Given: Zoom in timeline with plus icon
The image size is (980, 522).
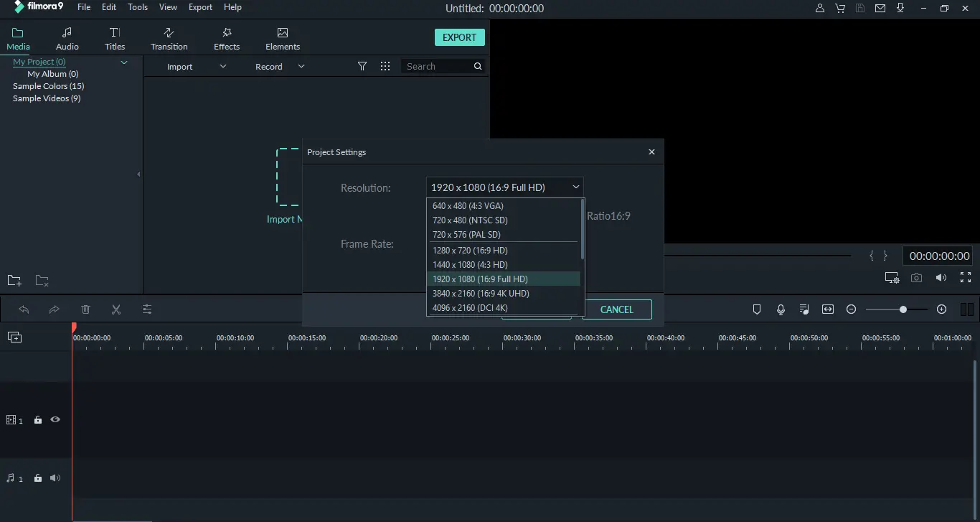Looking at the screenshot, I should click(941, 309).
